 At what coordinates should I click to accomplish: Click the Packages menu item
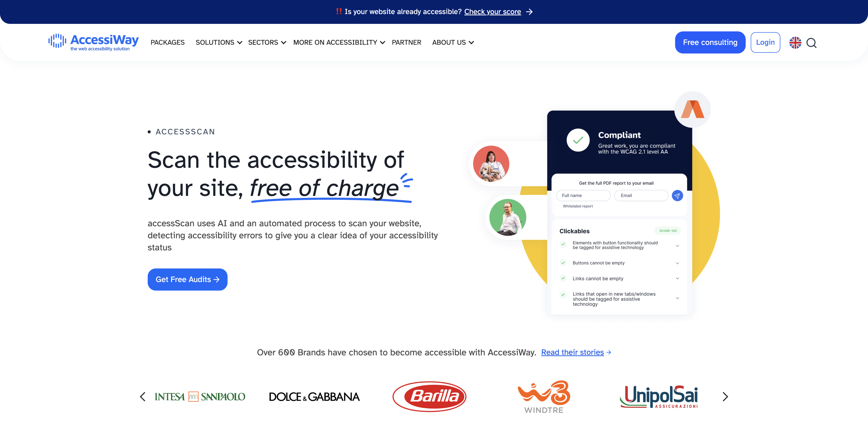168,42
